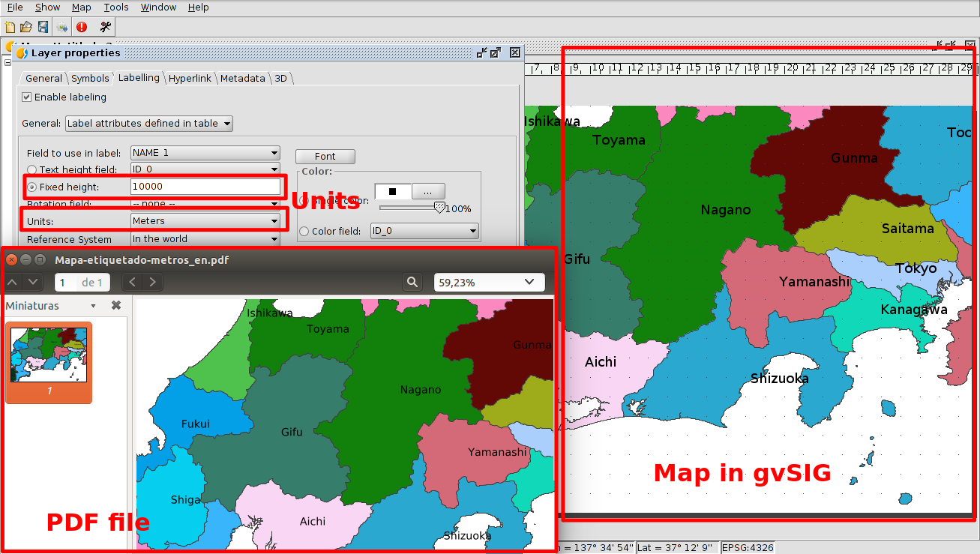Open the Field to use in label dropdown
The height and width of the screenshot is (554, 980).
pyautogui.click(x=205, y=153)
